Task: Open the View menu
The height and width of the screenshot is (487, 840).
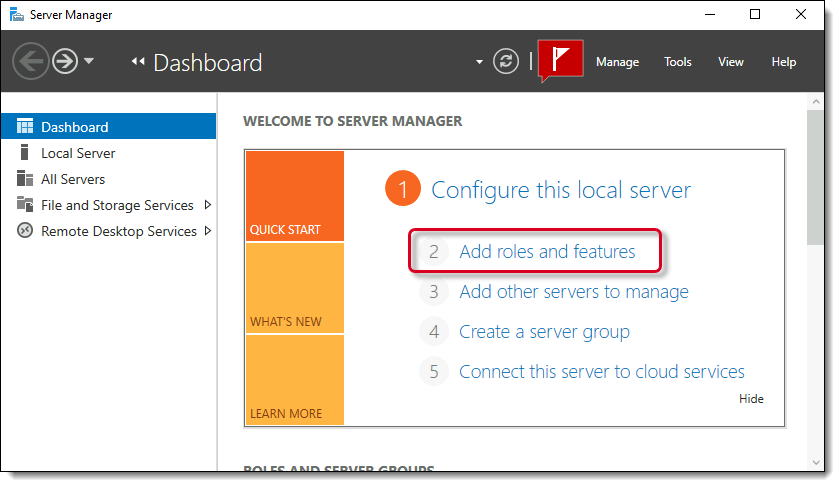Action: point(730,62)
